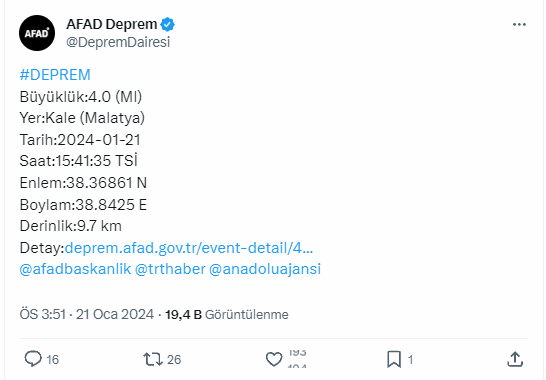546x380 pixels.
Task: Click the blue verified badge icon
Action: click(x=167, y=24)
